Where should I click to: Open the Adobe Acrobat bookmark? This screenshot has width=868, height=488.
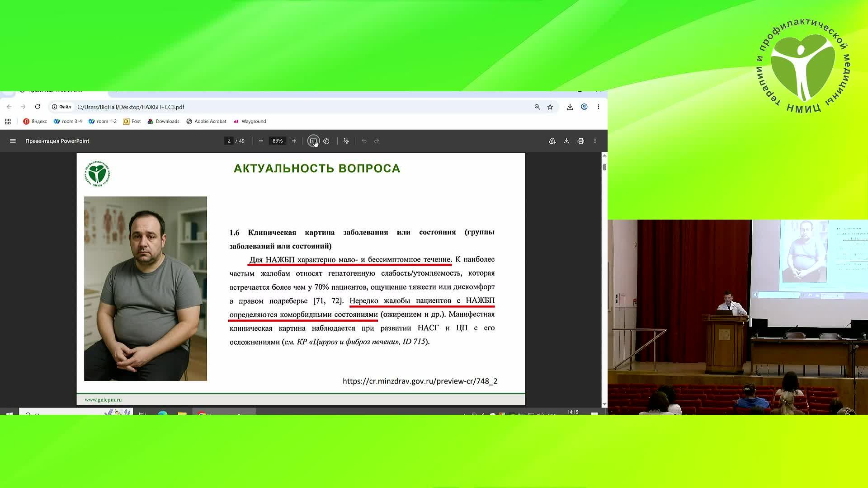coord(207,122)
